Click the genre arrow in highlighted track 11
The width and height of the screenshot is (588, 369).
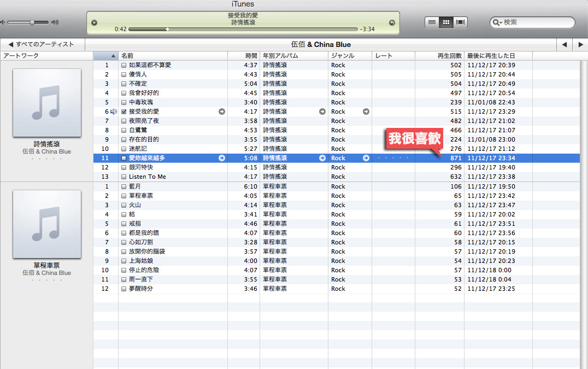pos(366,158)
